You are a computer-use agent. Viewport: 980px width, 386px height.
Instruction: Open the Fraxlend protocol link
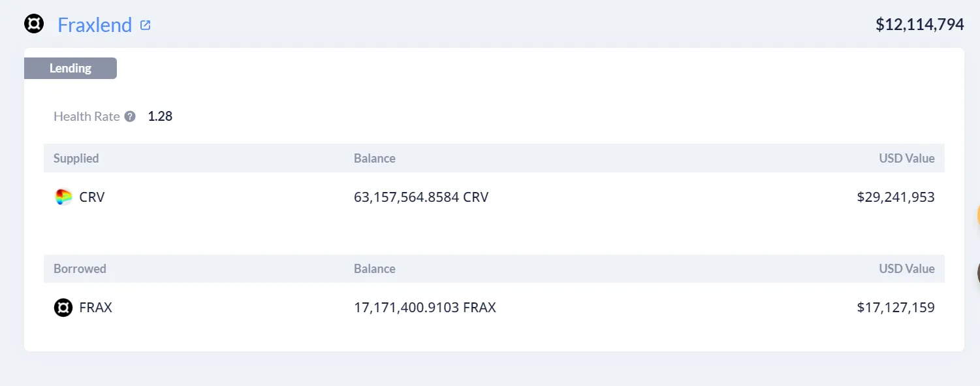(95, 25)
